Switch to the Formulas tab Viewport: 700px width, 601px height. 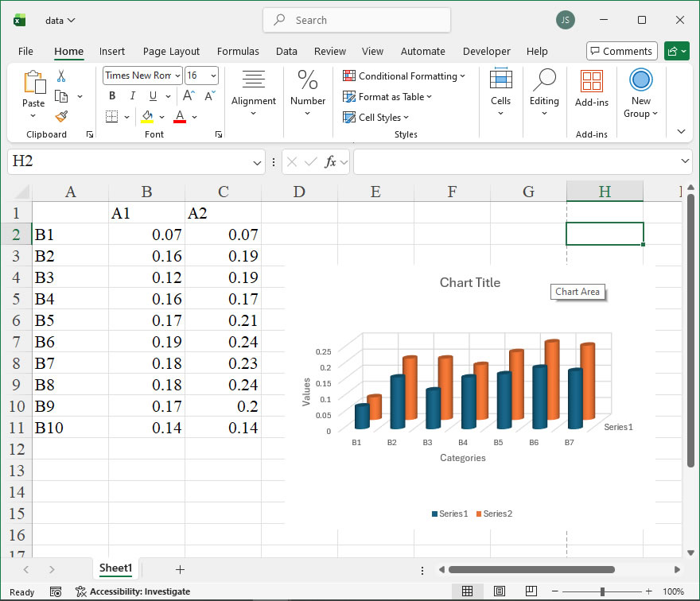(x=238, y=51)
